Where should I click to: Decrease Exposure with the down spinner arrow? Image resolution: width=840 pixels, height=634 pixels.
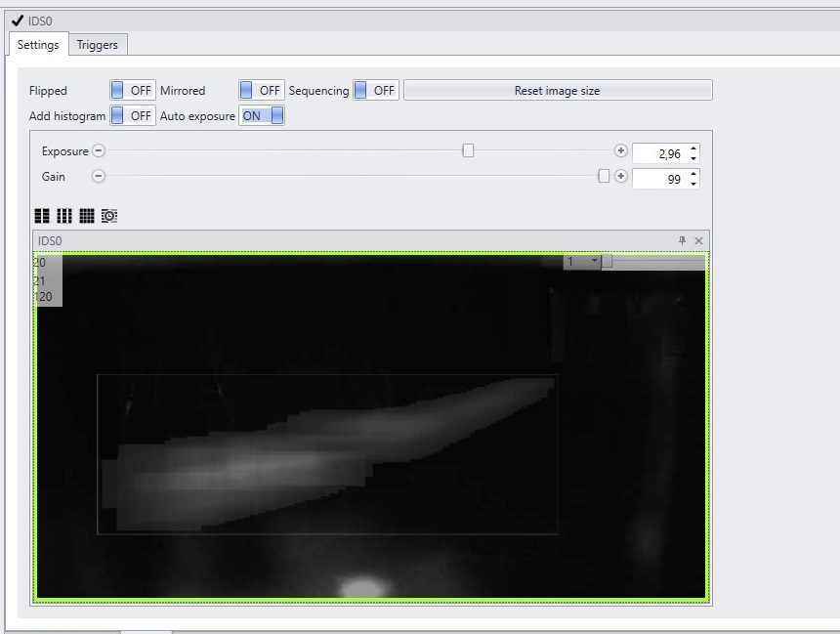pyautogui.click(x=693, y=158)
